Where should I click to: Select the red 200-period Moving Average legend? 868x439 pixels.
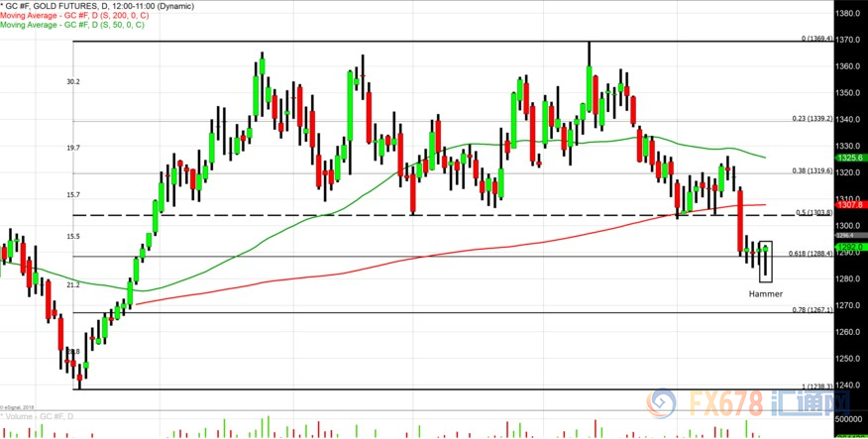pos(71,15)
